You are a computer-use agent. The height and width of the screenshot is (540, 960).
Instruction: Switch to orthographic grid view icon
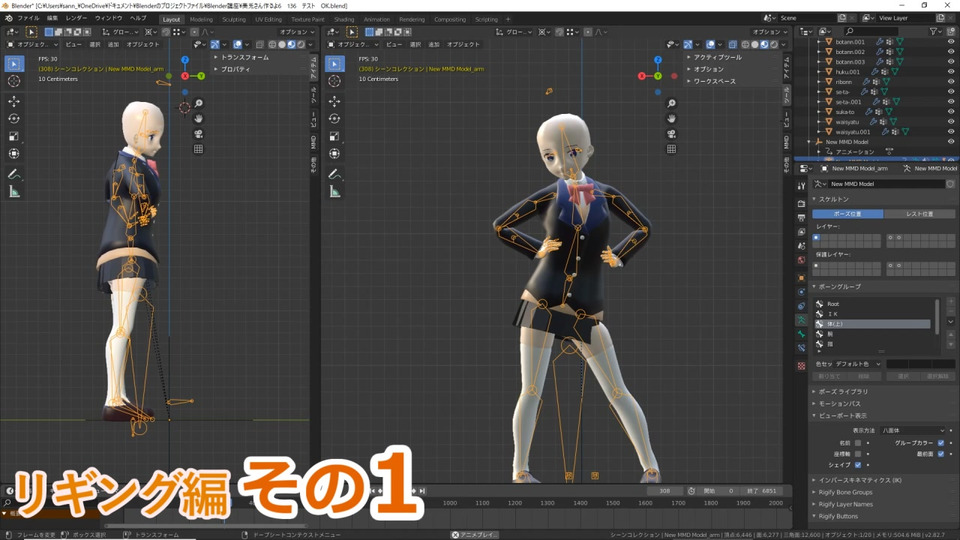tap(198, 149)
